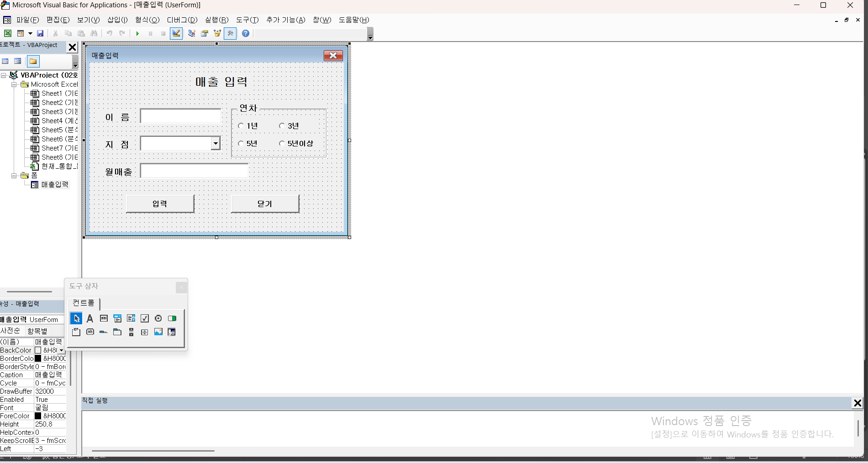Image resolution: width=868 pixels, height=463 pixels.
Task: Toggle folders view in the project explorer
Action: 33,61
